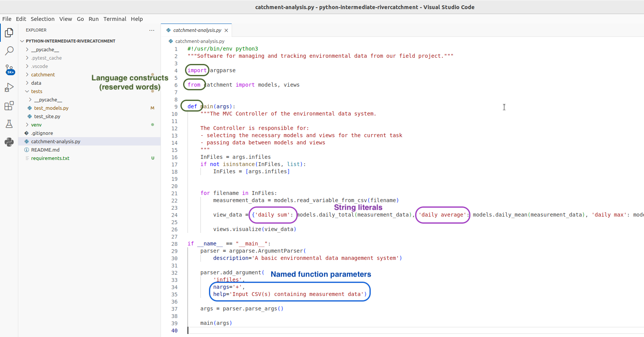Screen dimensions: 644x337
Task: Expand the catchment folder
Action: (x=27, y=75)
